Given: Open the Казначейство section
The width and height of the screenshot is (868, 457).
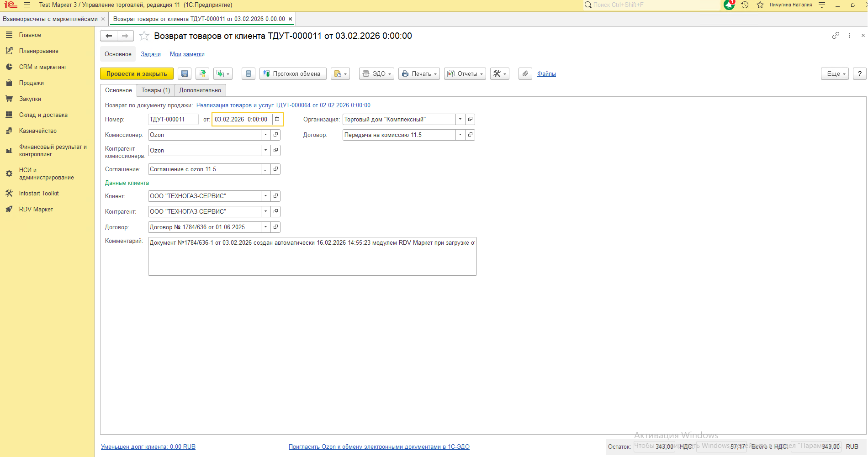Looking at the screenshot, I should point(38,131).
